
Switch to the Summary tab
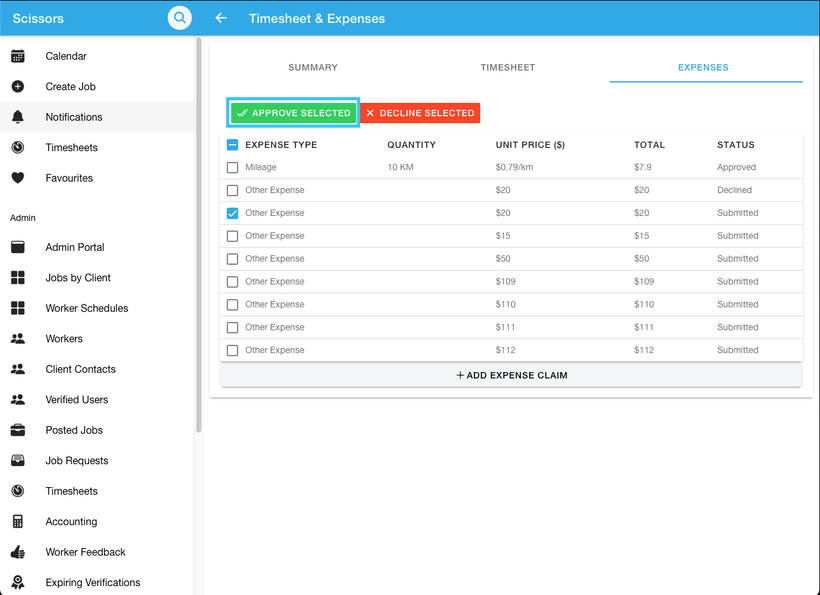pyautogui.click(x=312, y=67)
